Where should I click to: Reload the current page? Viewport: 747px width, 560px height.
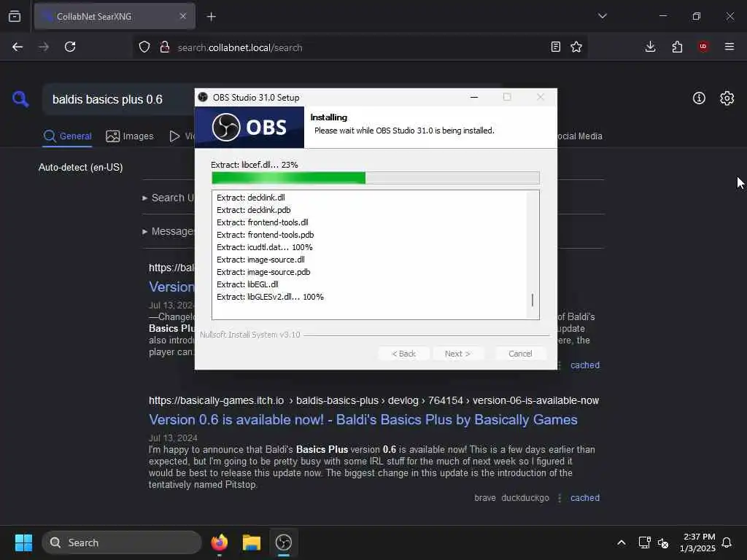(70, 47)
